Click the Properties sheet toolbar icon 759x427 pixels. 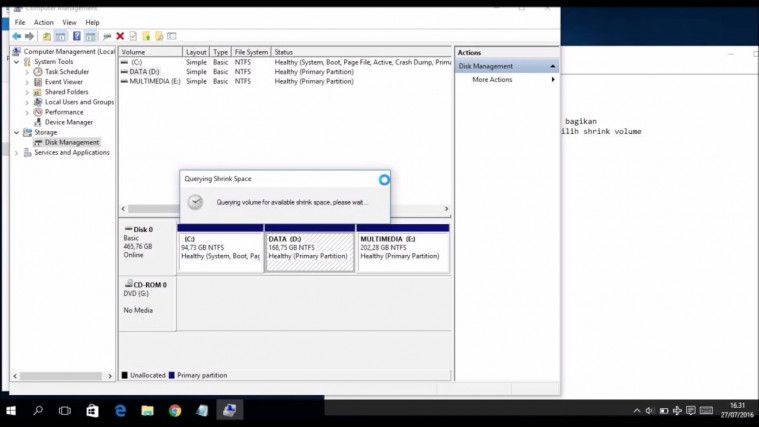133,36
